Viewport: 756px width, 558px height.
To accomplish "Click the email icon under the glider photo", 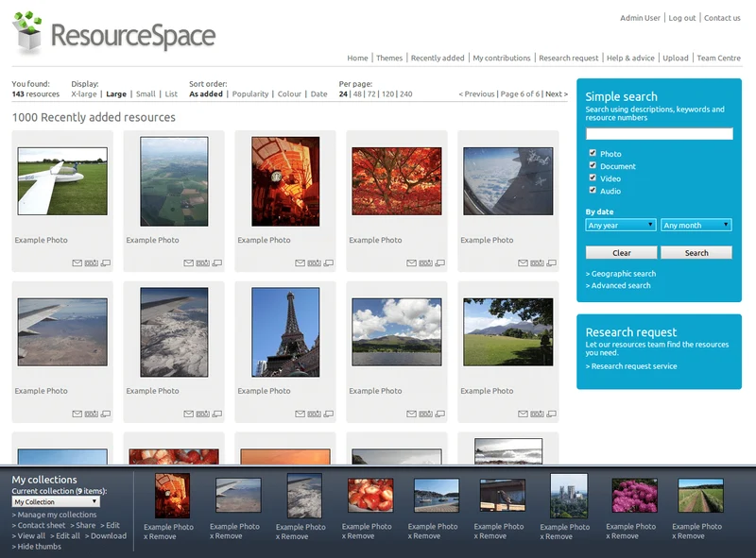I will pyautogui.click(x=76, y=262).
